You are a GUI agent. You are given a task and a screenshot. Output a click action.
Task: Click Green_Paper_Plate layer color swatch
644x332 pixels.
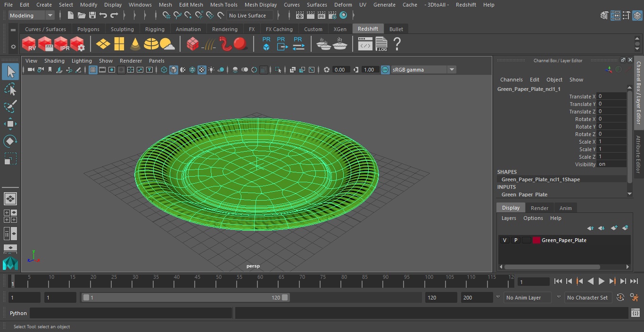(x=537, y=240)
